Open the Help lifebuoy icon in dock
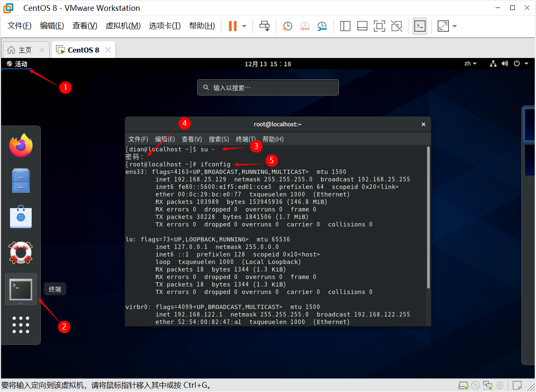Image resolution: width=536 pixels, height=392 pixels. (x=21, y=253)
